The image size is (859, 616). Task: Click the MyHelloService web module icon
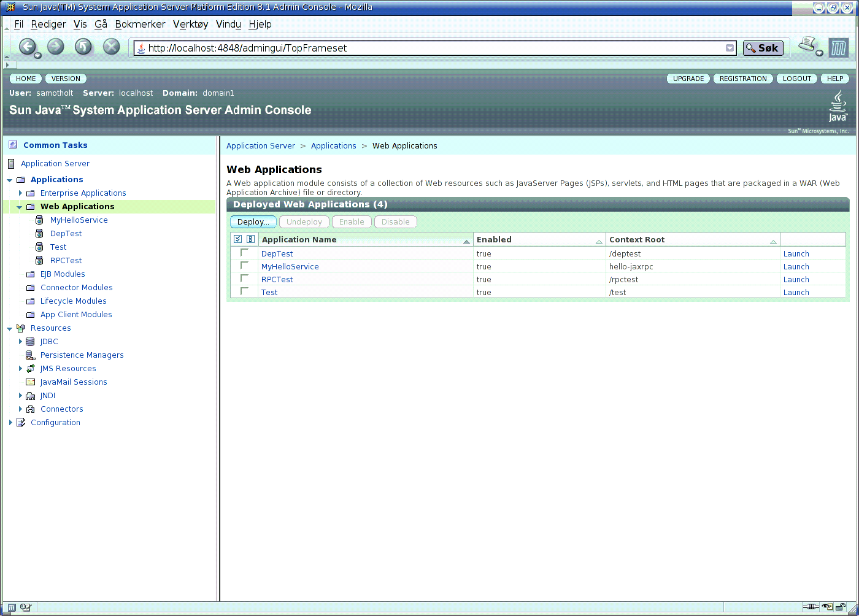40,220
